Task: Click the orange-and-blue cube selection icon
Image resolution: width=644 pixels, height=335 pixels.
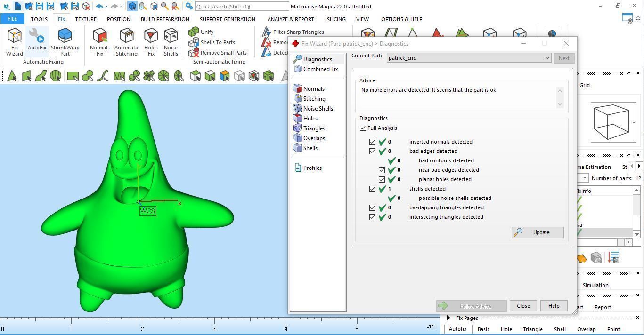Action: (225, 76)
